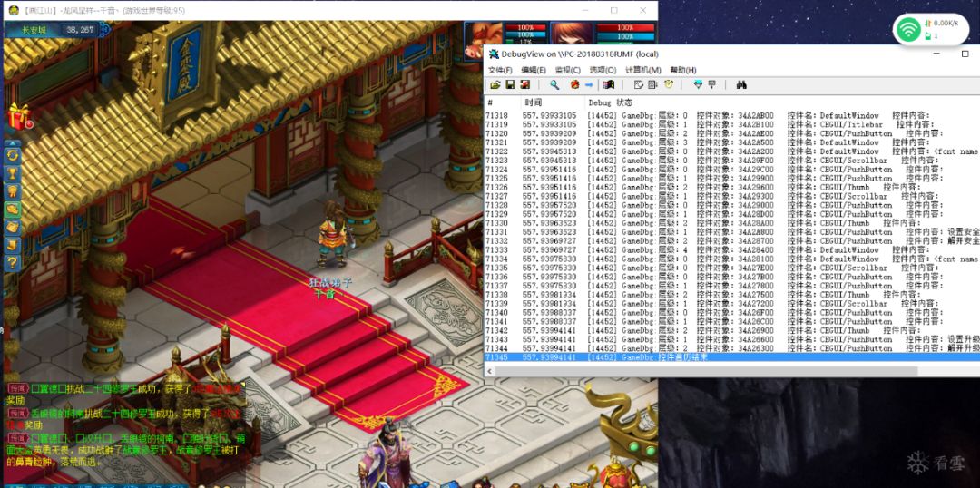Click the refresh arrows icon in game sidebar
Image resolution: width=980 pixels, height=488 pixels.
(x=13, y=156)
